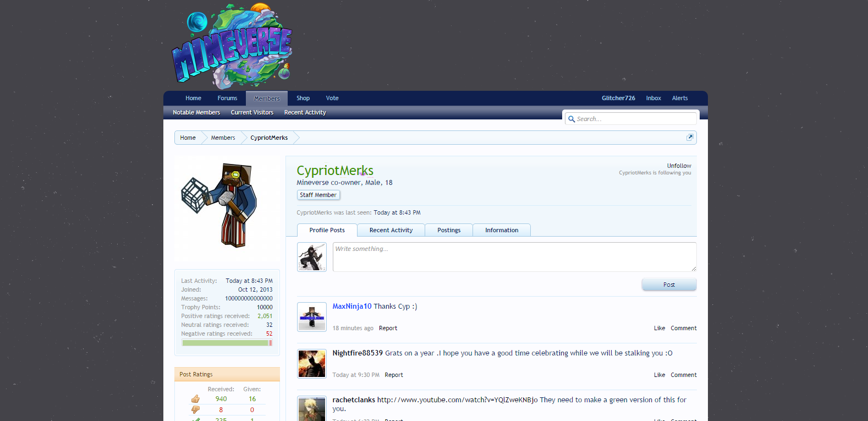Screen dimensions: 868x421
Task: Comment on Nightfire88539's profile post
Action: click(684, 375)
